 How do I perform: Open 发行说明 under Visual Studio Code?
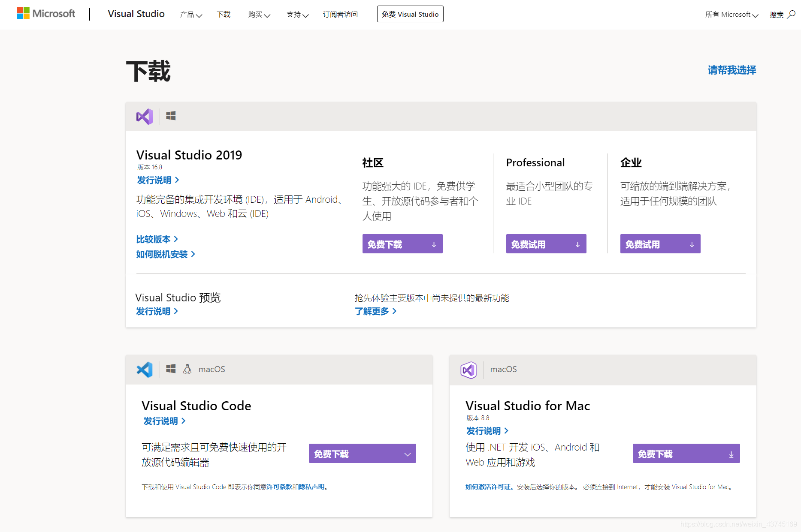[x=164, y=421]
